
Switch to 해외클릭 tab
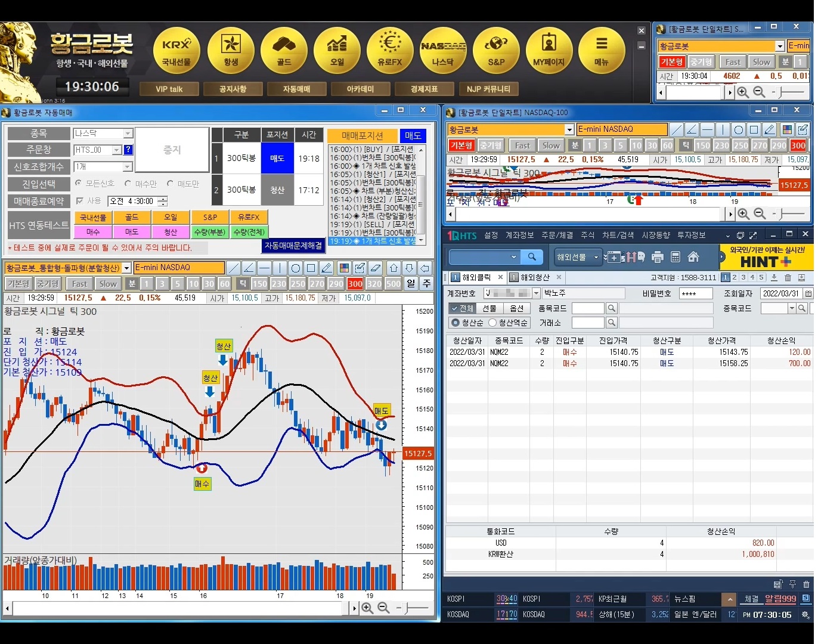tap(476, 277)
